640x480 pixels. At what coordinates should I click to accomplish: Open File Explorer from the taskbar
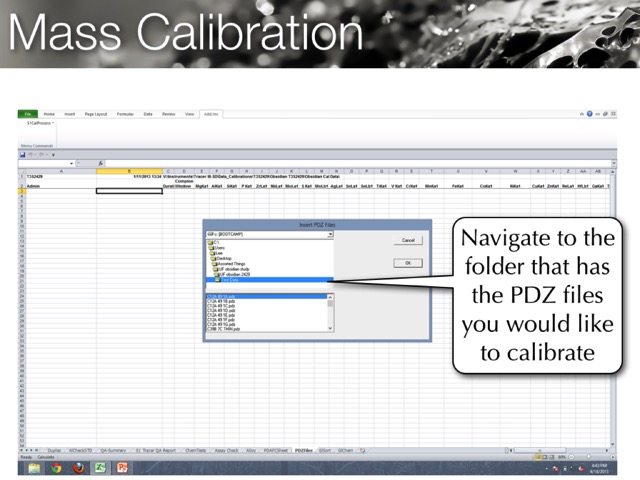34,467
